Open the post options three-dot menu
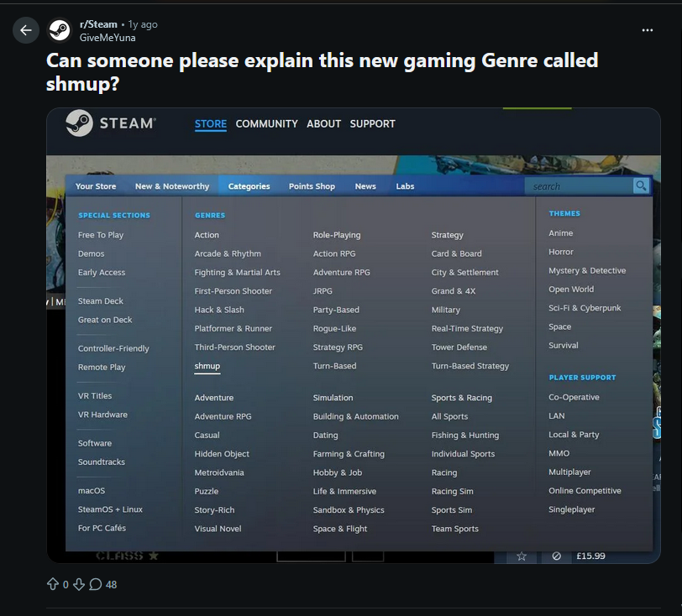This screenshot has height=616, width=682. point(648,30)
